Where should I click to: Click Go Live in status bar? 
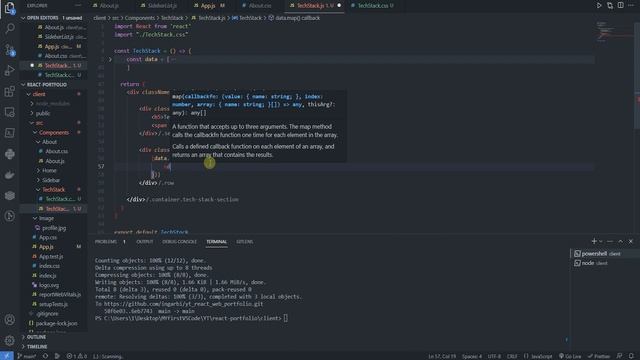point(570,356)
